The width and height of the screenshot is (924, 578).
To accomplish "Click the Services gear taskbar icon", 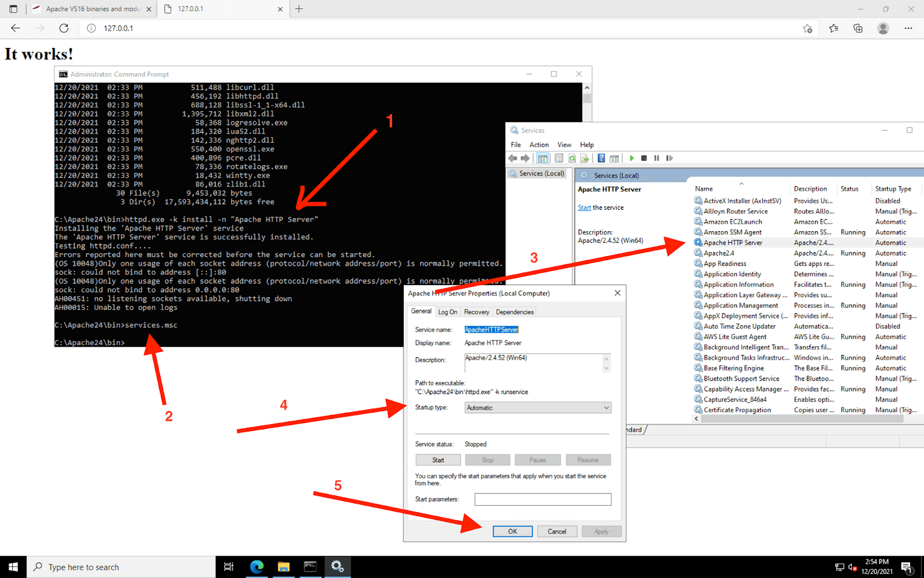I will (337, 567).
